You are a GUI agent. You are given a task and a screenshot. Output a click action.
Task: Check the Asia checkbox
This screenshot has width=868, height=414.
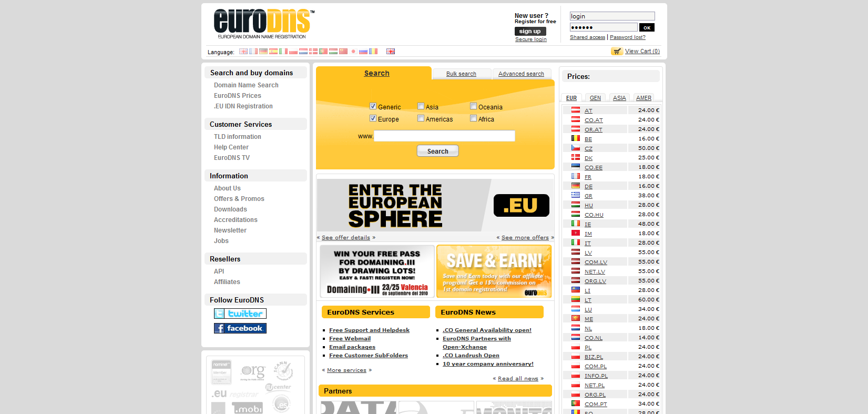point(421,106)
